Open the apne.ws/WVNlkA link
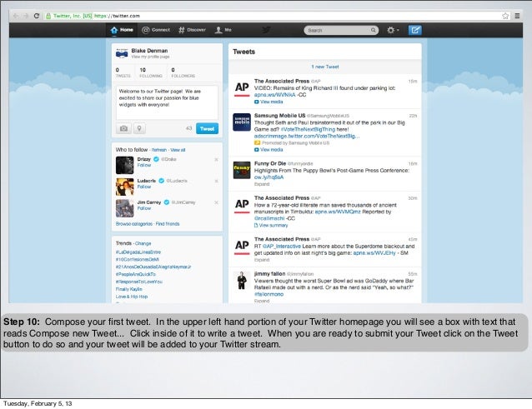532x409 pixels. click(274, 95)
